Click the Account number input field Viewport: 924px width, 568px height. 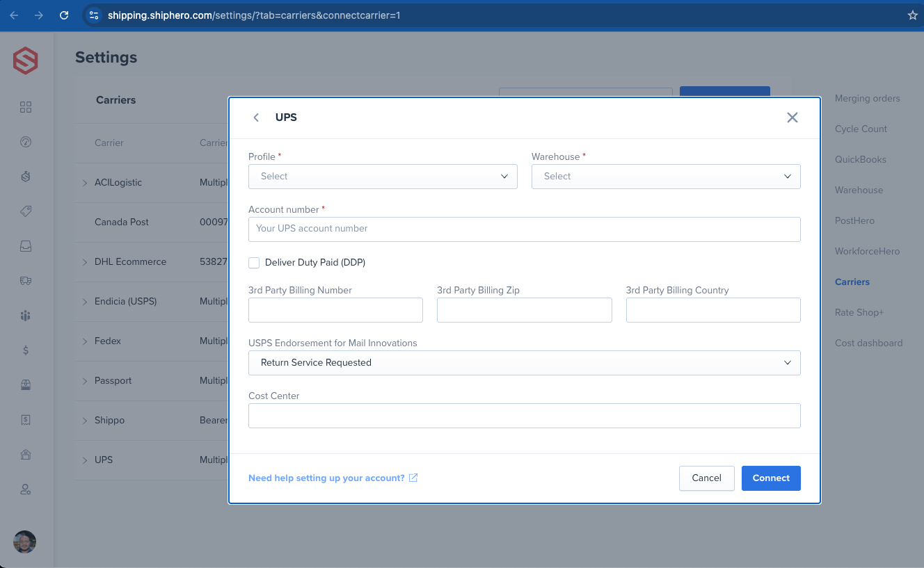point(525,229)
